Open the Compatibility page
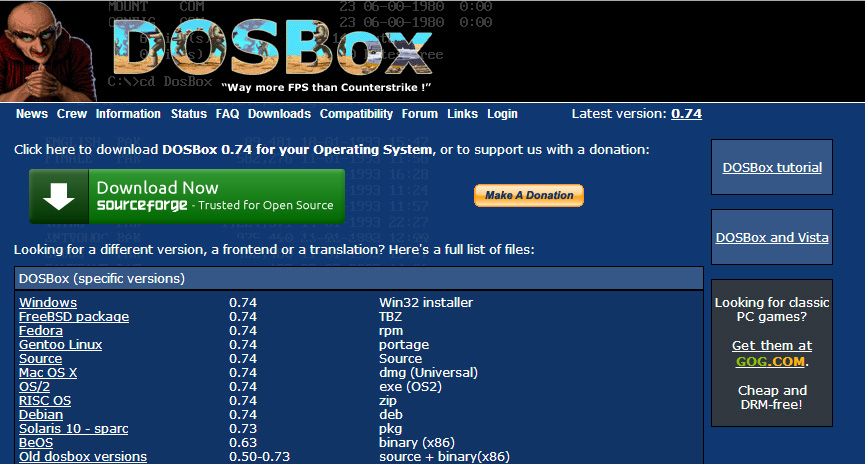Screen dimensions: 865x464 click(x=356, y=114)
